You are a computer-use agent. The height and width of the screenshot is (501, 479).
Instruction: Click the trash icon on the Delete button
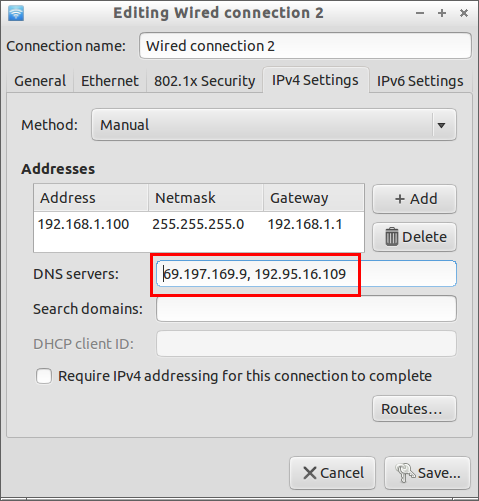click(x=392, y=237)
